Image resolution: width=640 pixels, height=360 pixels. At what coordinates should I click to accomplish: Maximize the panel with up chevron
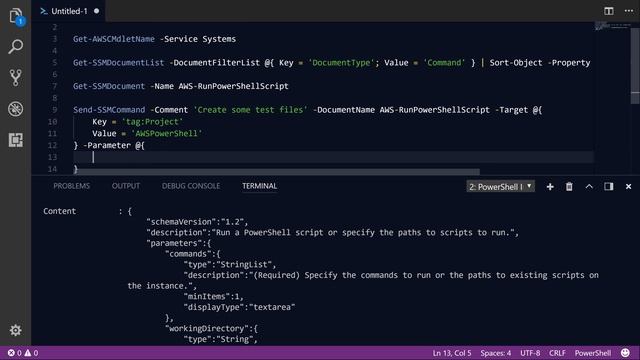point(589,187)
